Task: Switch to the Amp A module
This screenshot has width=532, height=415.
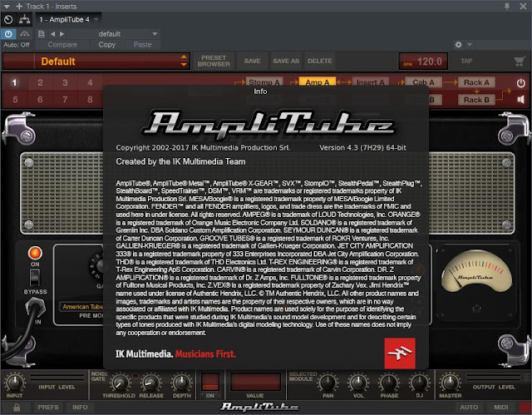Action: 318,82
